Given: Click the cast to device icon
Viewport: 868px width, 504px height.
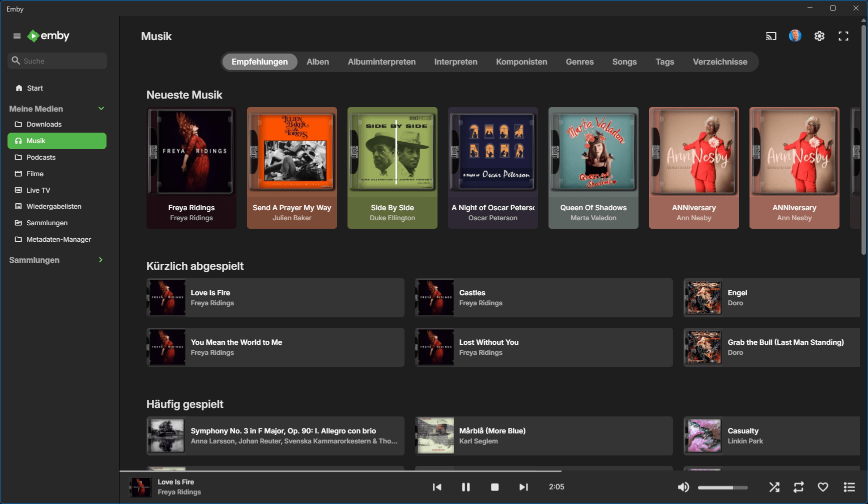Looking at the screenshot, I should tap(771, 36).
